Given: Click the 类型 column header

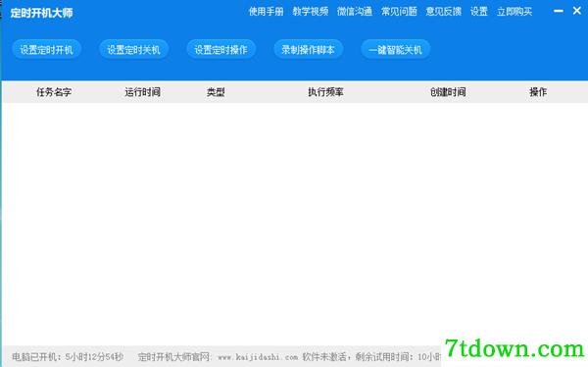Looking at the screenshot, I should (x=216, y=92).
